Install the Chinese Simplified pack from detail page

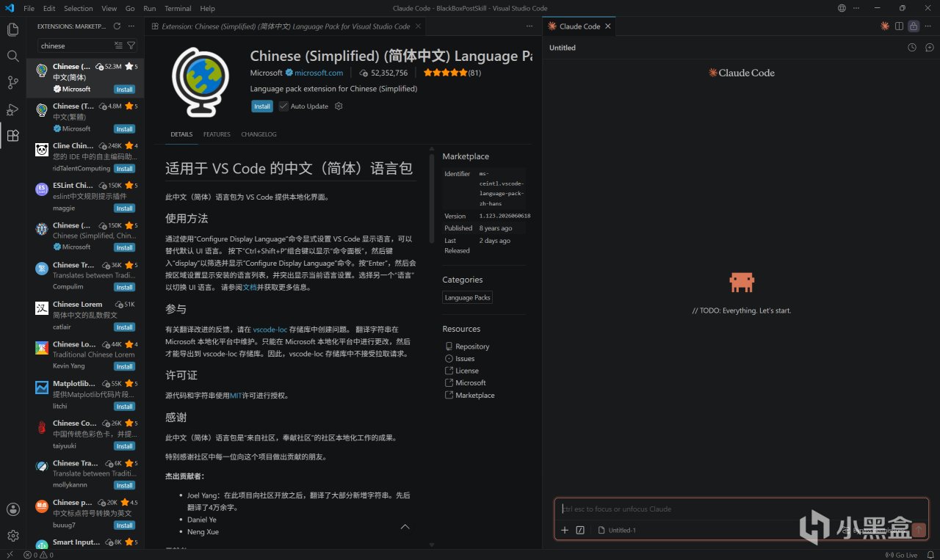262,106
